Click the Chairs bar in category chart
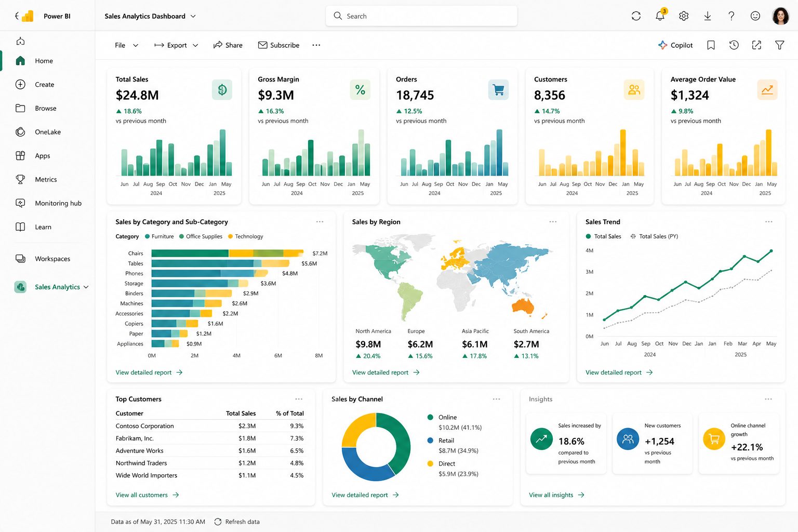 pos(228,254)
